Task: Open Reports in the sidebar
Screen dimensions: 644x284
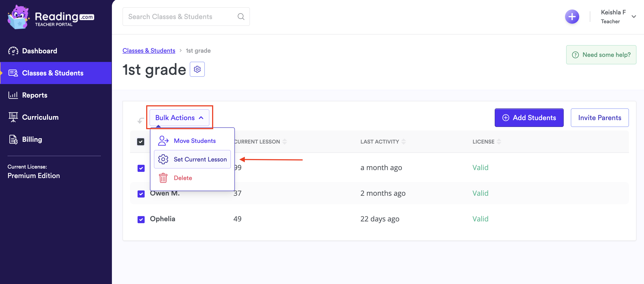Action: click(x=34, y=95)
